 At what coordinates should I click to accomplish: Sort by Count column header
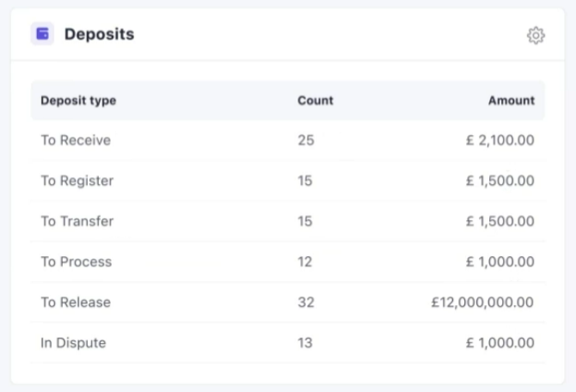click(316, 101)
